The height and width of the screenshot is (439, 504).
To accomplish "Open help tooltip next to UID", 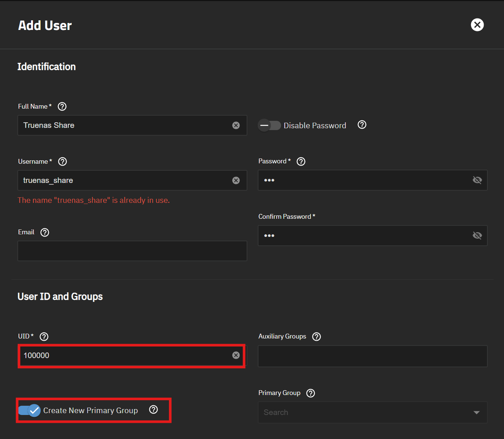I will pos(44,337).
